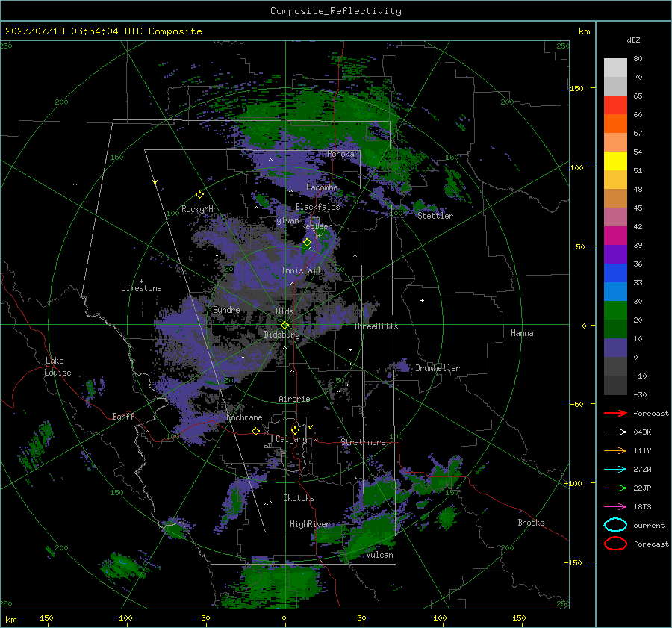Click the Innisfail city label

pos(301,270)
